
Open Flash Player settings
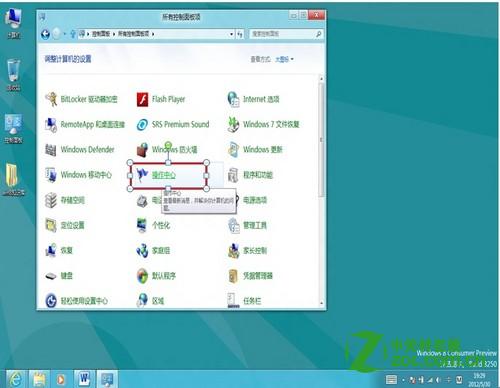coord(161,99)
